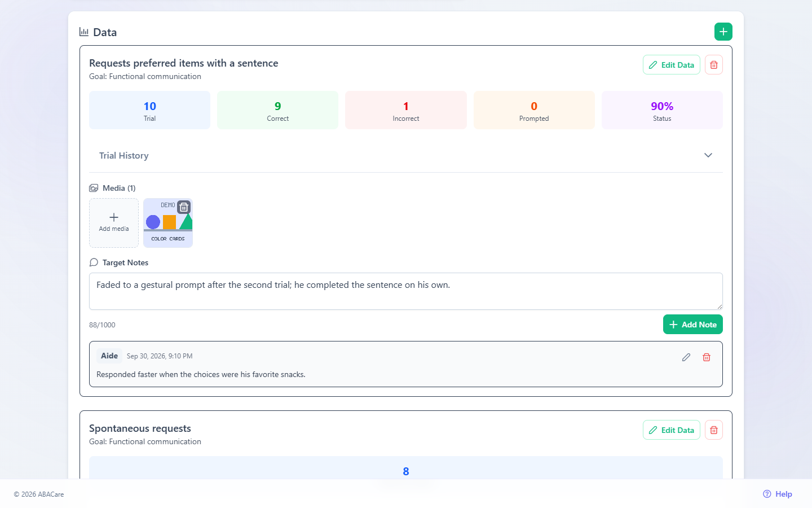Click the Add media tile
Viewport: 812px width, 508px height.
(114, 223)
